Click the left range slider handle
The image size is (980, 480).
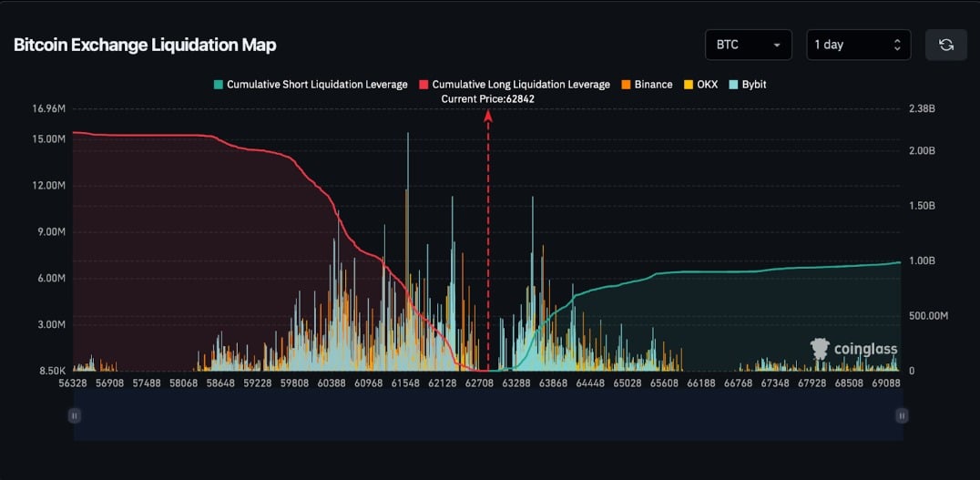pyautogui.click(x=75, y=415)
